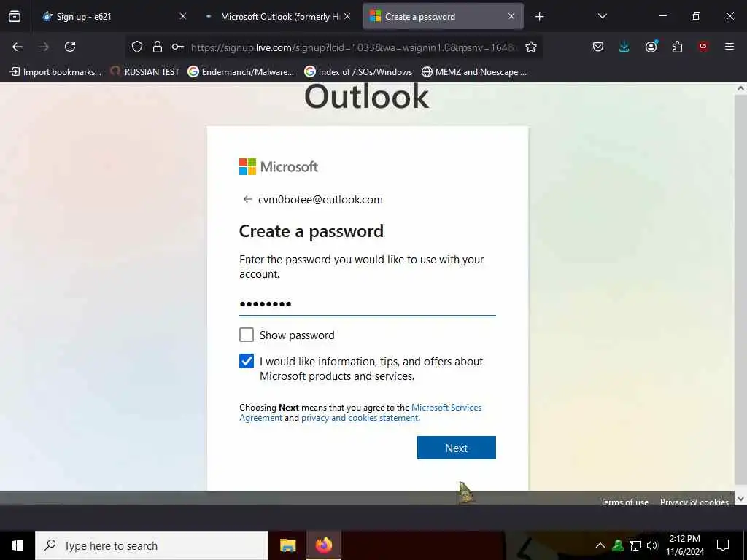Go back with browser back arrow
Image resolution: width=747 pixels, height=560 pixels.
(18, 47)
